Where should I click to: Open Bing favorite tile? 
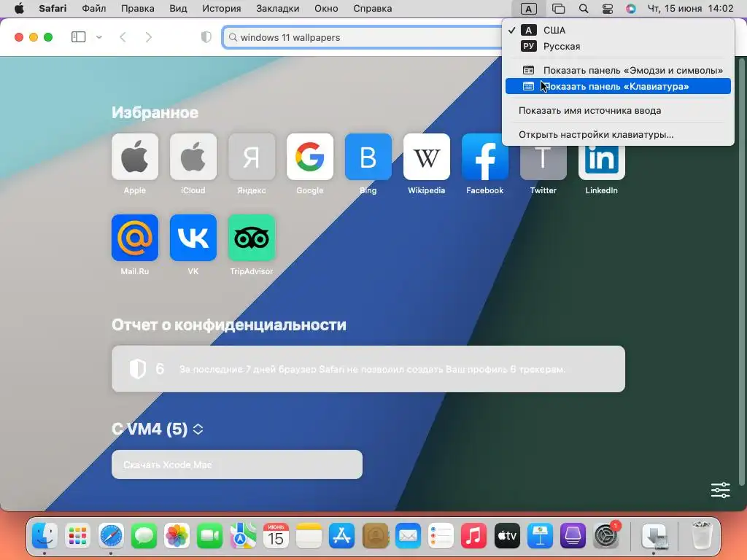pos(368,157)
